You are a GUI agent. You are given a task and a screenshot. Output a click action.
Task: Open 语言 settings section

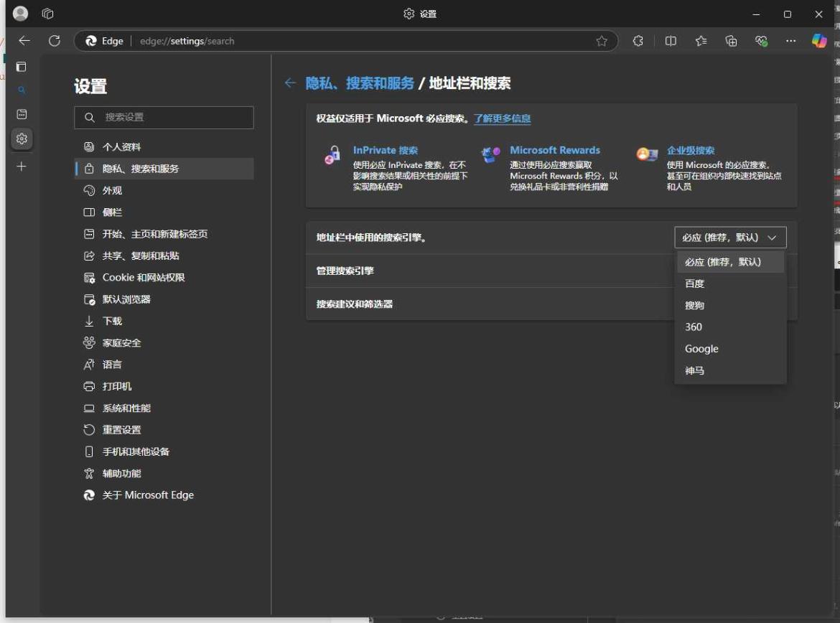pyautogui.click(x=164, y=365)
